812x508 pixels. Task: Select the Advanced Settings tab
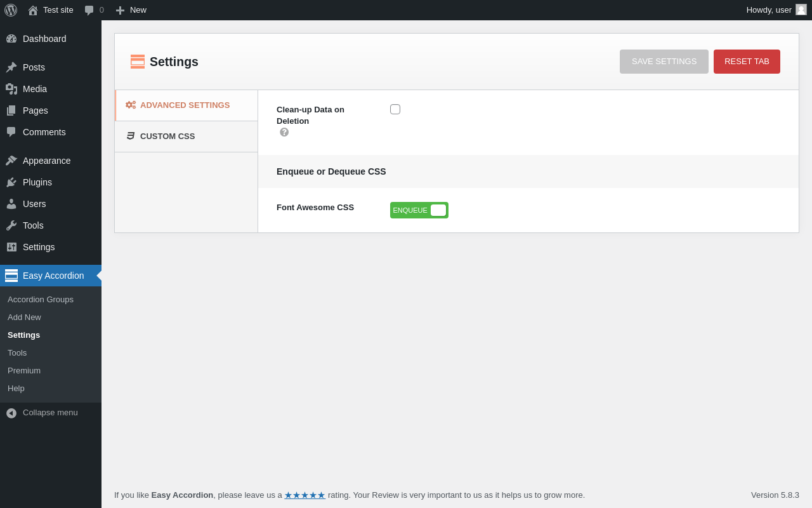185,105
